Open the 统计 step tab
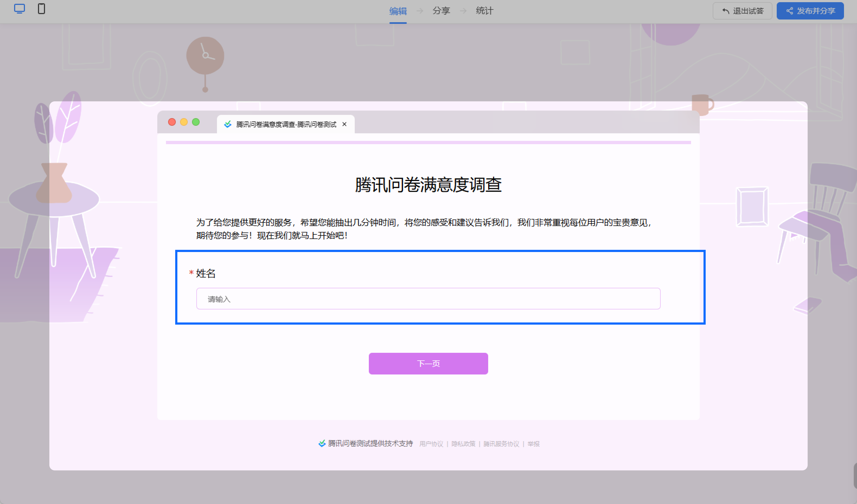This screenshot has height=504, width=857. point(484,11)
